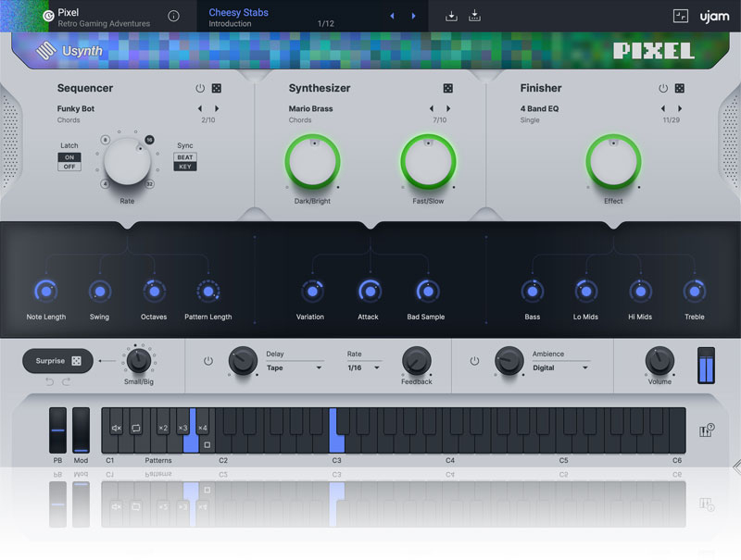The height and width of the screenshot is (560, 741).
Task: Open the Delay type Tape dropdown
Action: tap(294, 367)
